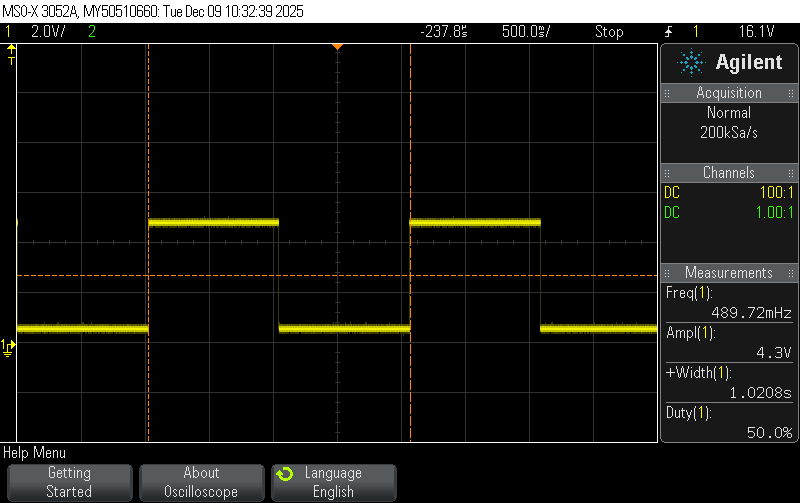Open the Measurements panel header

(x=729, y=272)
